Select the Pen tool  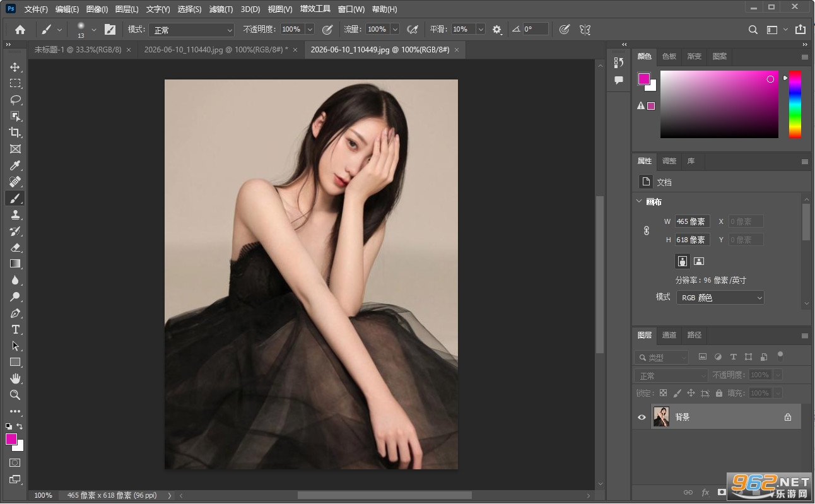pos(15,313)
